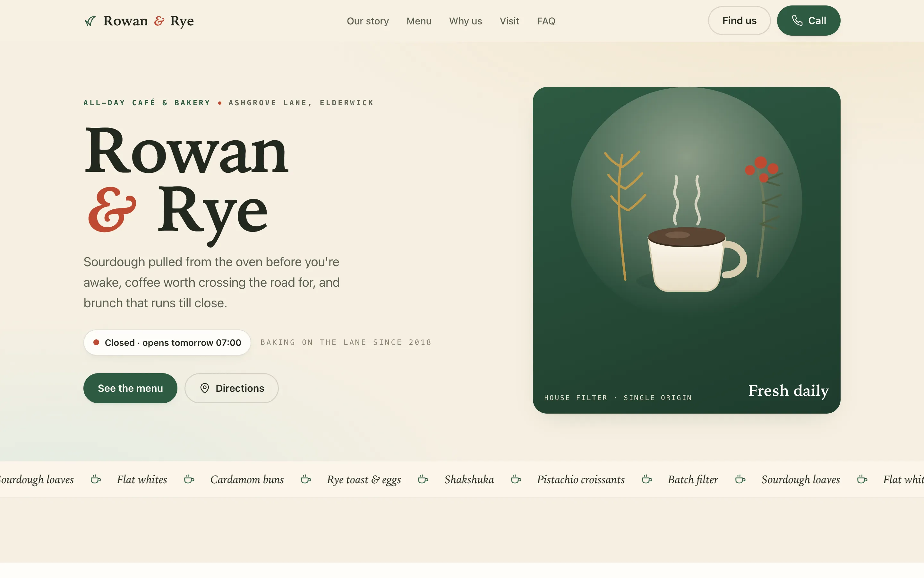Image resolution: width=924 pixels, height=578 pixels.
Task: Click the Closed · opens tomorrow 07:00 pill
Action: point(167,343)
